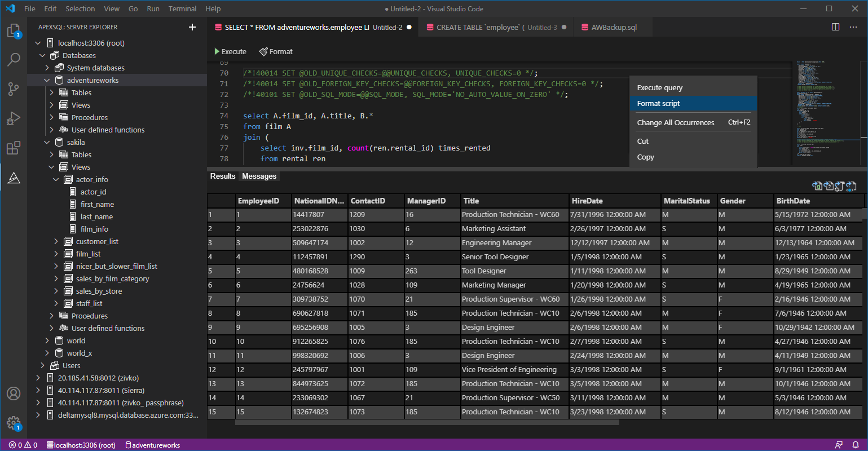Open the Manage gear icon
The image size is (868, 451).
tap(14, 423)
